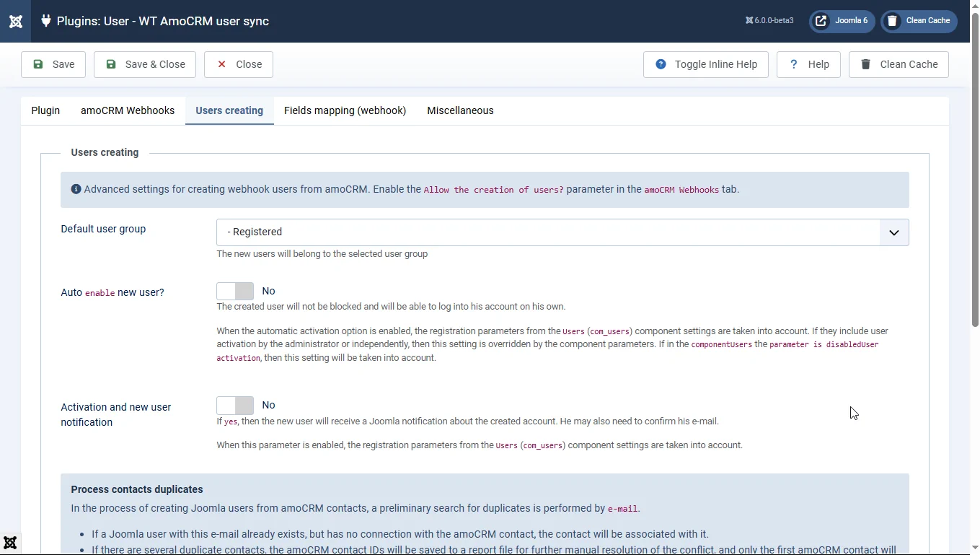Switch to the amoCRM Webhooks tab
Screen dimensions: 980x555
tap(128, 110)
